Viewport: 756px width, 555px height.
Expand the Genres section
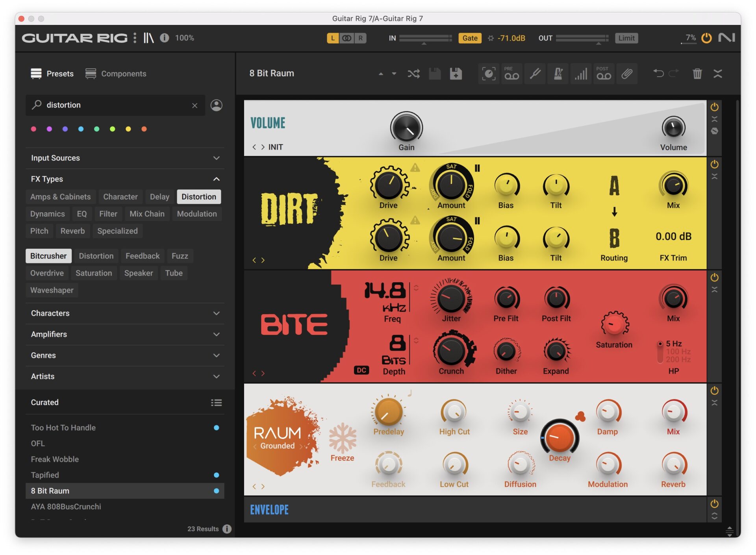click(x=125, y=355)
